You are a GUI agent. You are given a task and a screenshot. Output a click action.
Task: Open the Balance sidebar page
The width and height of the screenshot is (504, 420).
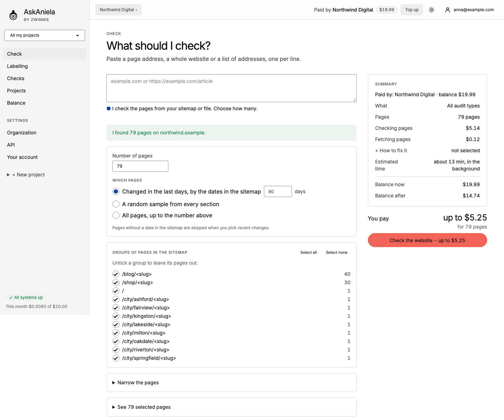(x=44, y=103)
